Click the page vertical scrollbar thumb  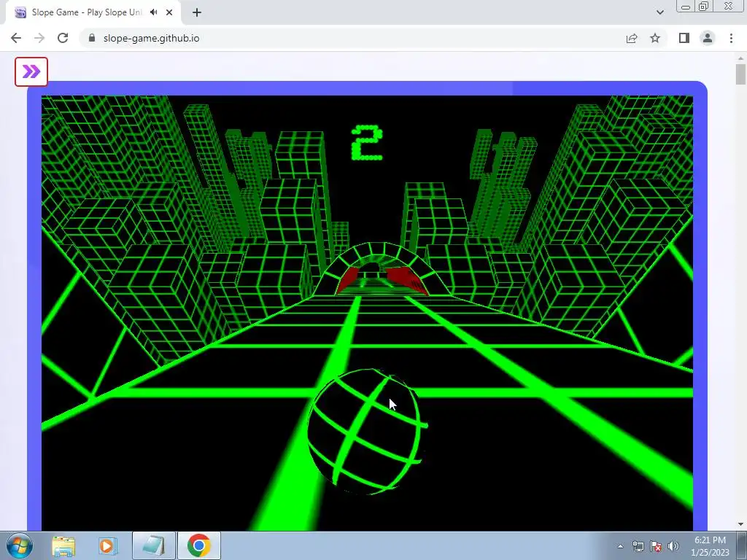click(x=740, y=74)
